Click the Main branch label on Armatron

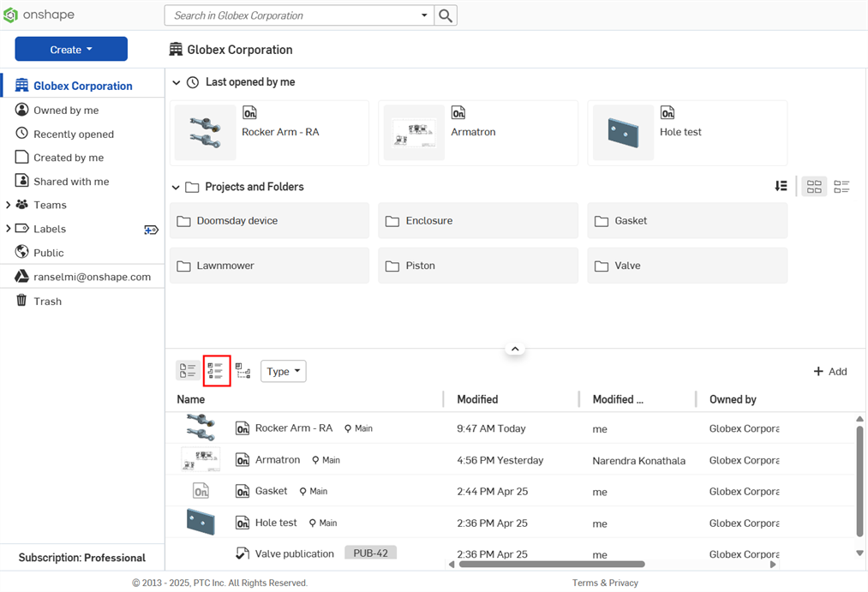pyautogui.click(x=326, y=460)
